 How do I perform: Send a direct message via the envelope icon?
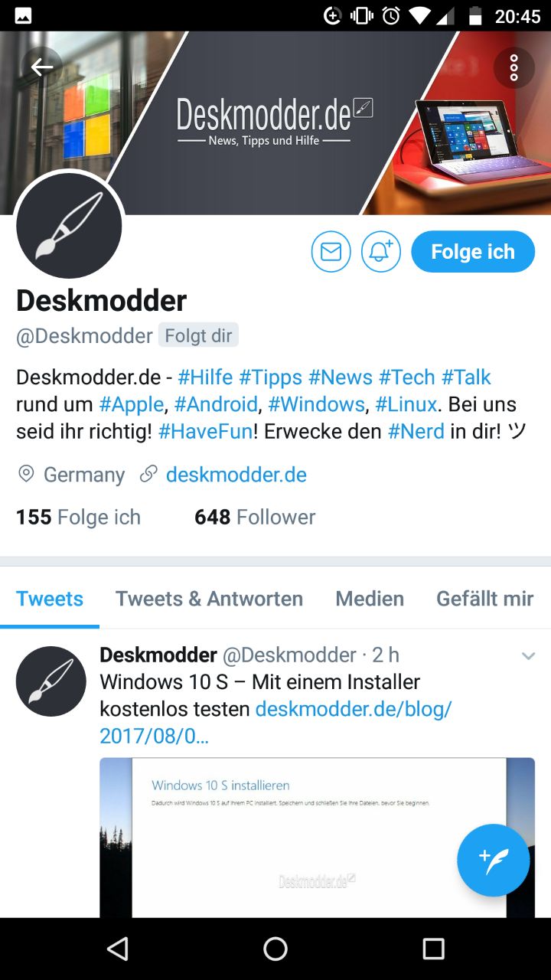(x=331, y=252)
